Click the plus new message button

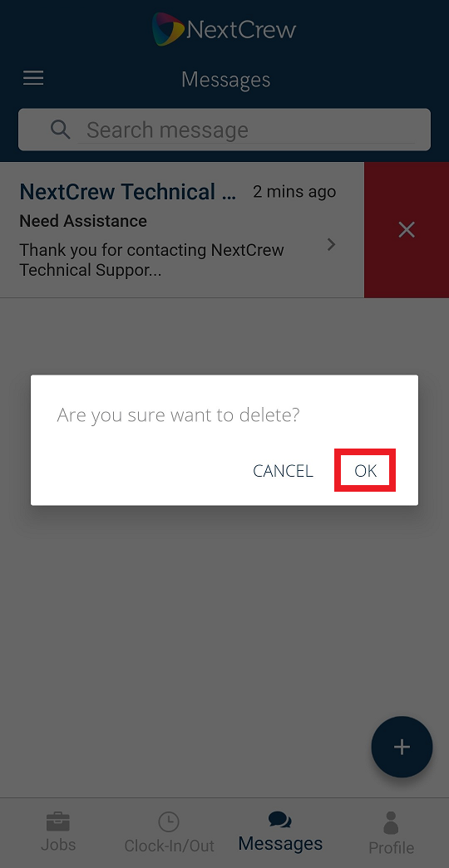click(402, 747)
